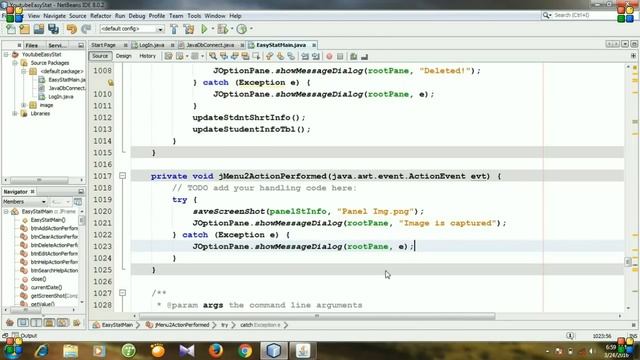Collapse EasyStatMain node in Navigator

point(6,211)
